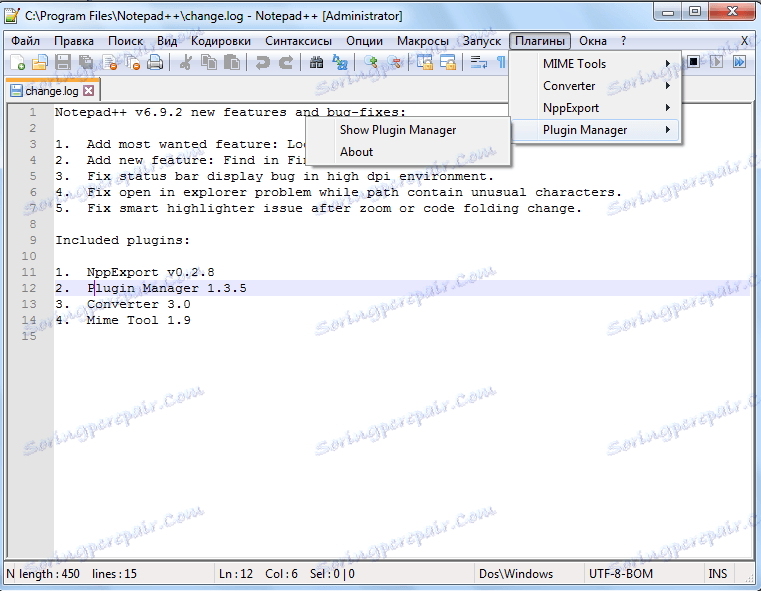
Task: Expand the MIME Tools submenu
Action: [596, 64]
